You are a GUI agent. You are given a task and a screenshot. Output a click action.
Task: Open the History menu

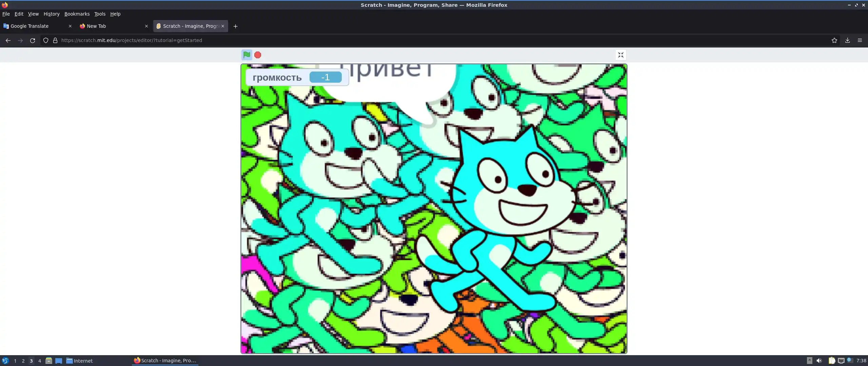click(51, 14)
